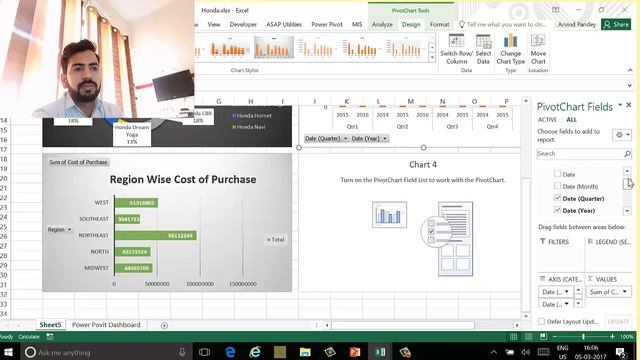The width and height of the screenshot is (640, 360).
Task: Enable Defer Layout Update checkbox
Action: (x=541, y=322)
